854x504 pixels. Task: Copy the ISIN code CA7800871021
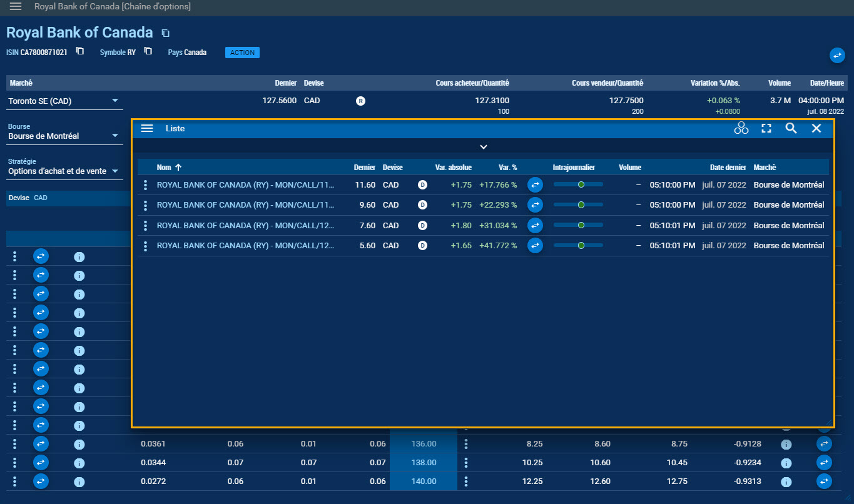point(80,51)
